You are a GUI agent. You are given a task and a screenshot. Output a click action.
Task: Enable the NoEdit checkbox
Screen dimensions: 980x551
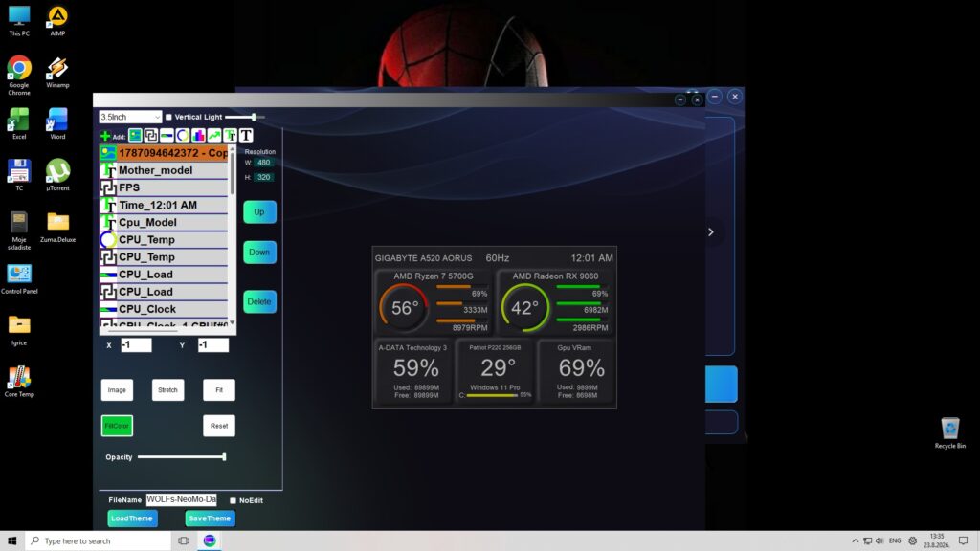click(x=234, y=500)
